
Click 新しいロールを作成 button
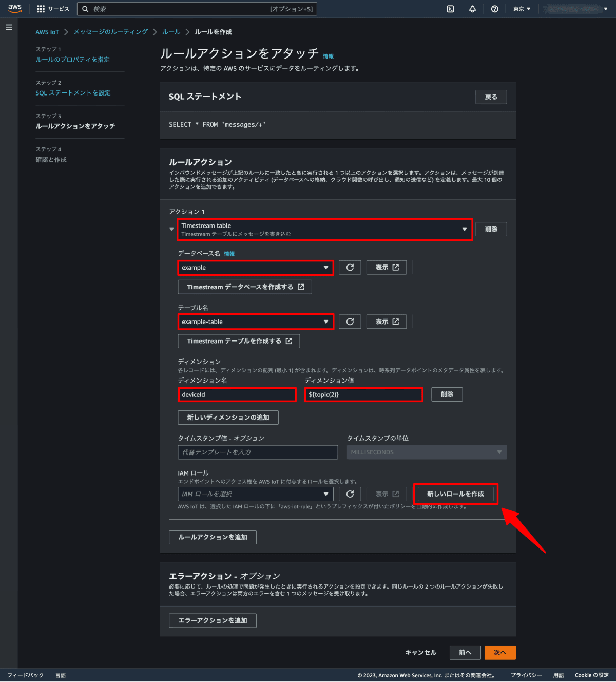tap(455, 494)
